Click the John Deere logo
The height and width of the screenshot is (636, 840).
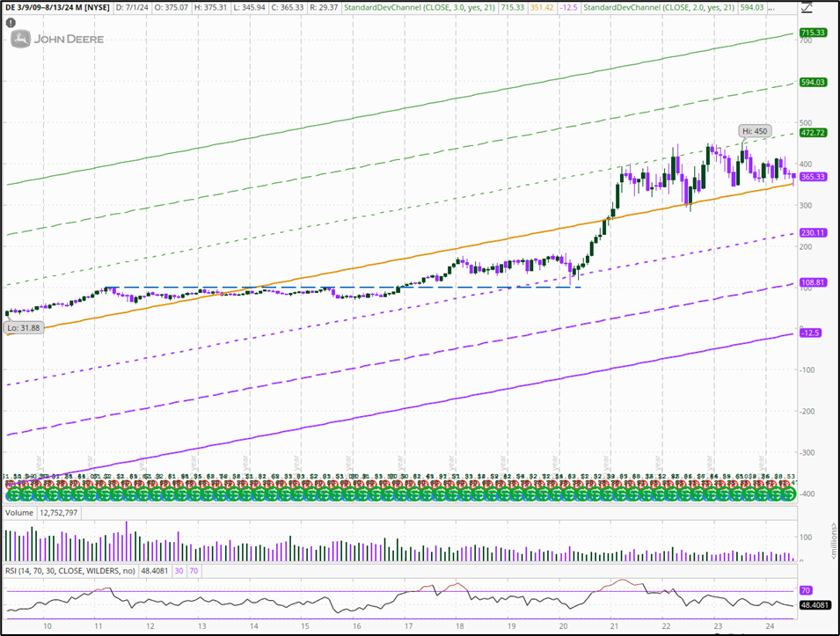point(57,39)
